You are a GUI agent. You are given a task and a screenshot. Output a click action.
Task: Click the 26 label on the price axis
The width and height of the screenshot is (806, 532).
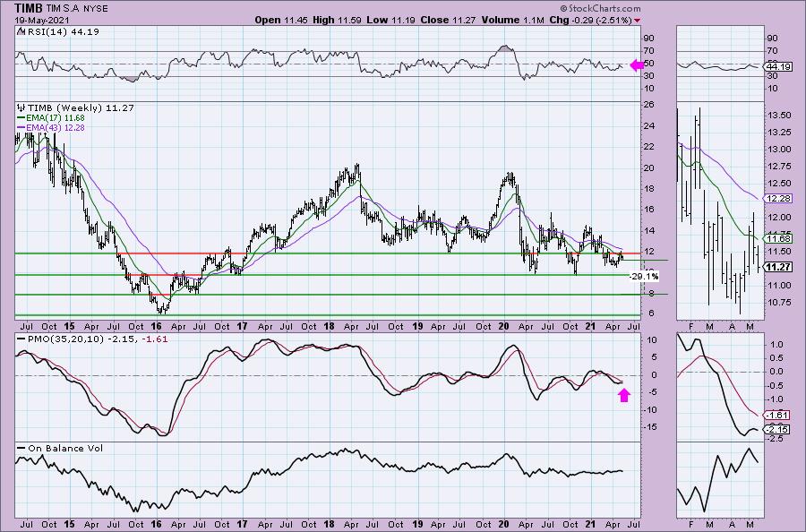coord(649,105)
